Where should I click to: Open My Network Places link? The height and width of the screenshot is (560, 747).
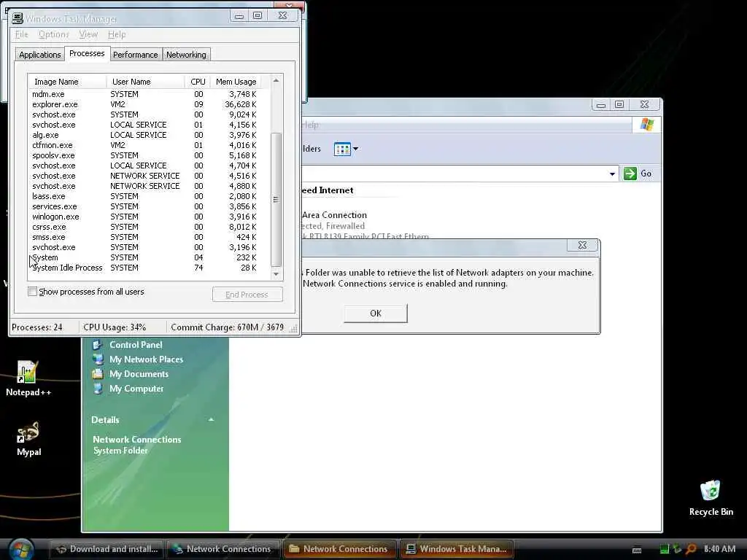146,359
